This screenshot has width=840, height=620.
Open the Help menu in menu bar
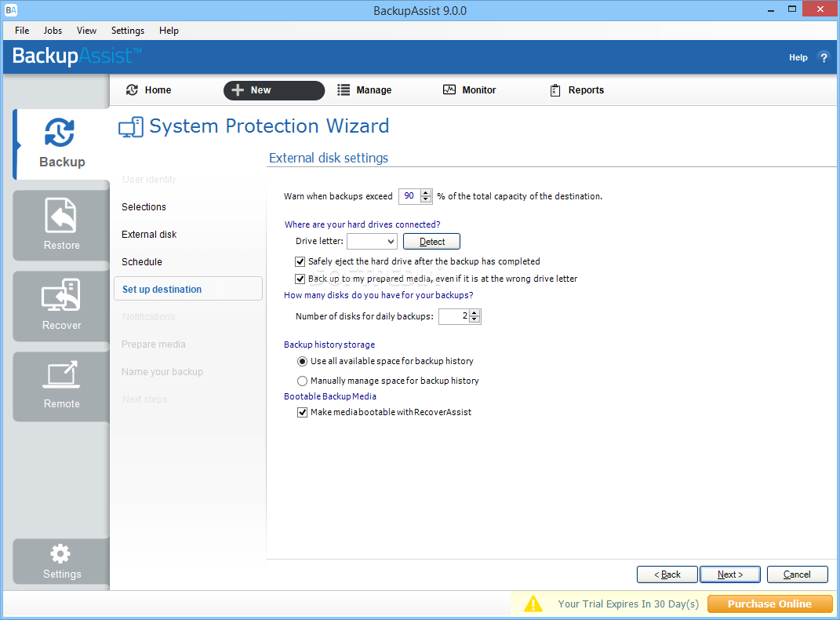[169, 31]
